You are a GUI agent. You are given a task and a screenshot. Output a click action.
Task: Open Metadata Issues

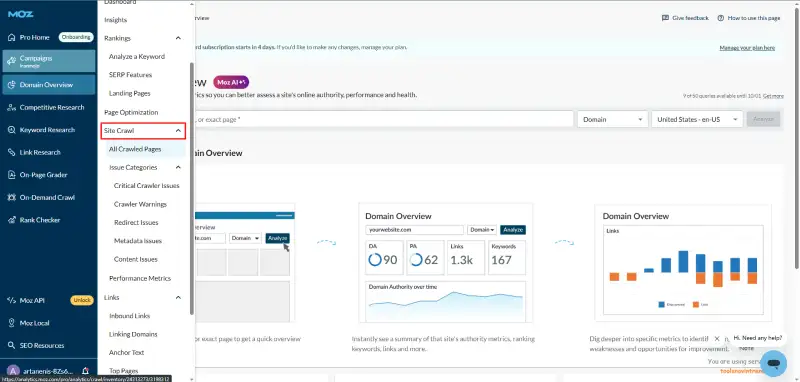tap(138, 241)
